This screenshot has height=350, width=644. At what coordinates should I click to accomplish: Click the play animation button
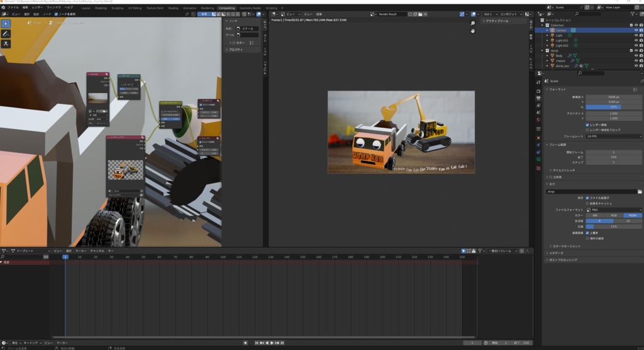[x=272, y=342]
